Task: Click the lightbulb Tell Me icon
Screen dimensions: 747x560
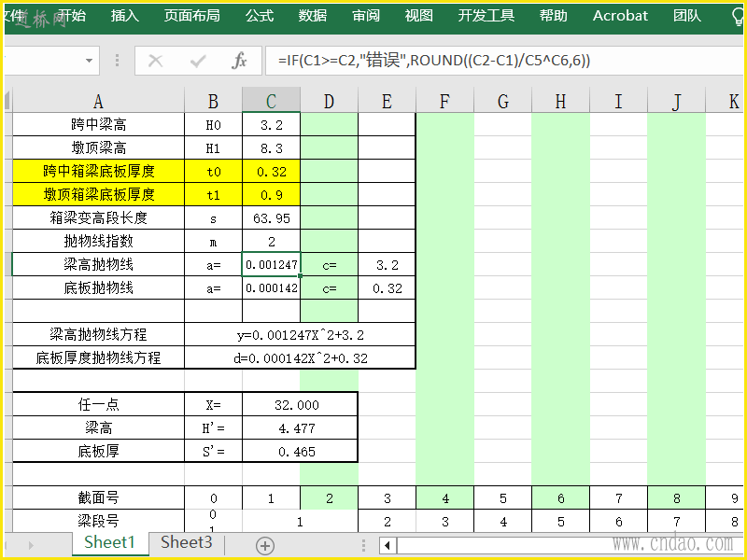Action: coord(738,17)
